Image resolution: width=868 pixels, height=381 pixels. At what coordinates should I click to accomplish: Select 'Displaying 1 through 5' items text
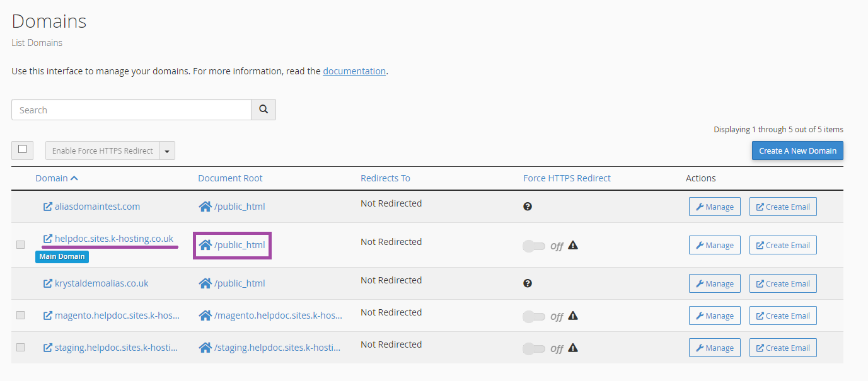tap(778, 129)
